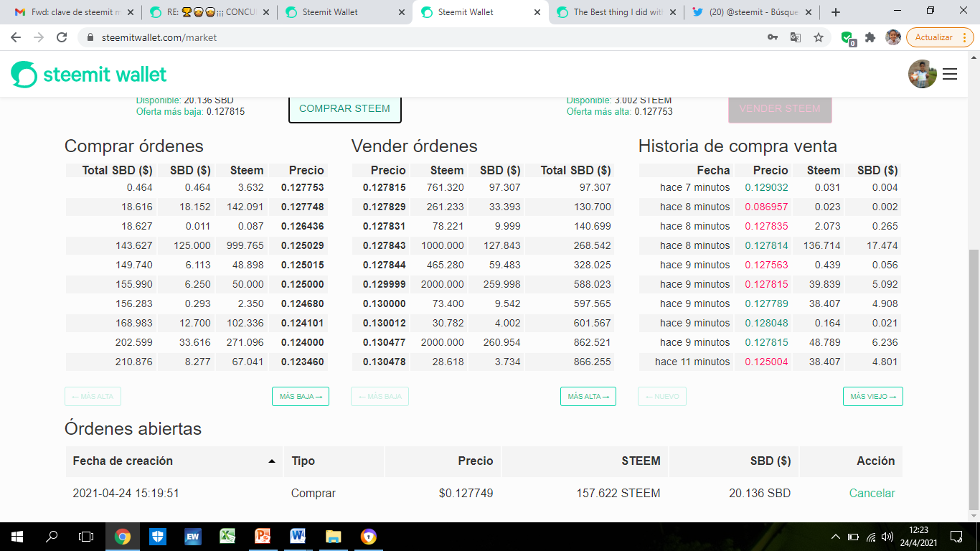Switch to 'The Best thing I did' tab

pos(616,12)
